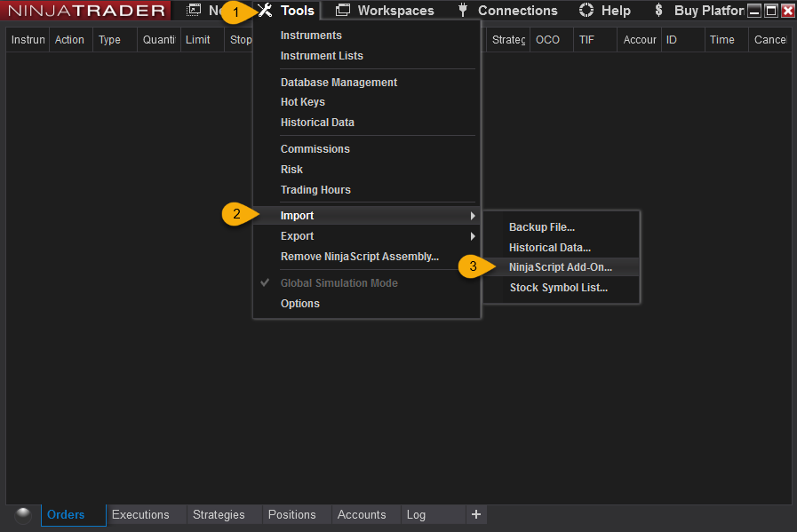Click the Cancel column header

point(770,40)
